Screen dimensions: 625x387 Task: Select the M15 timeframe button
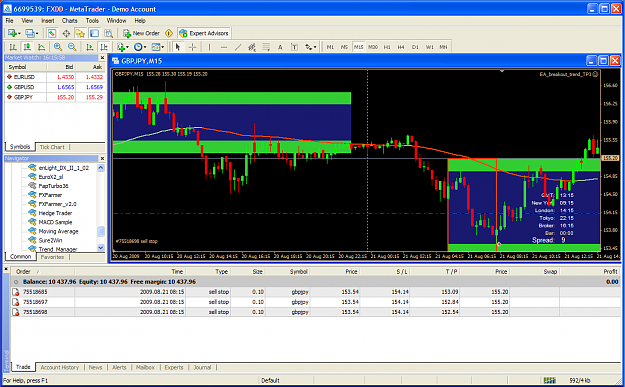click(x=359, y=47)
